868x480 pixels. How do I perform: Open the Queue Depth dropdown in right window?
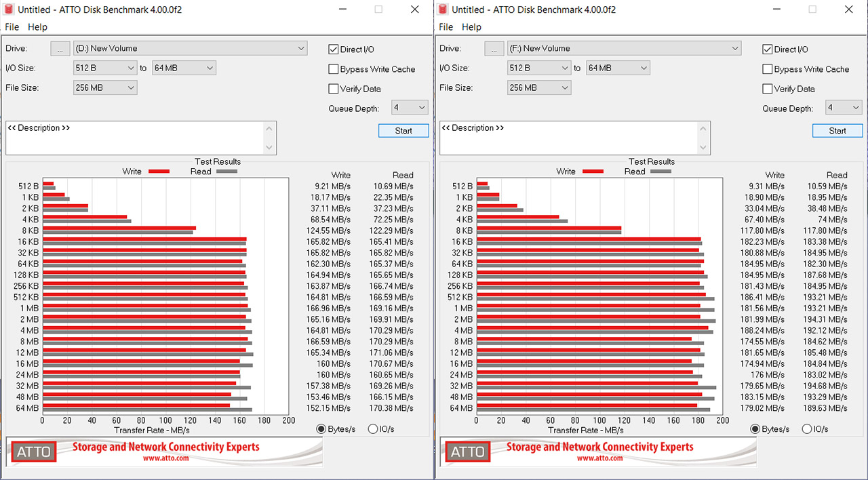click(844, 108)
